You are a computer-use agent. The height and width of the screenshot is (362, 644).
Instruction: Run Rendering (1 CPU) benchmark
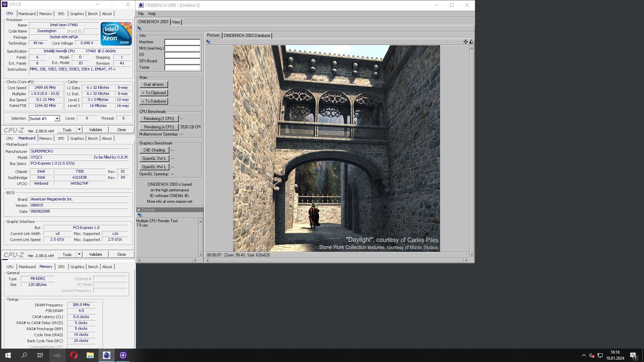159,119
